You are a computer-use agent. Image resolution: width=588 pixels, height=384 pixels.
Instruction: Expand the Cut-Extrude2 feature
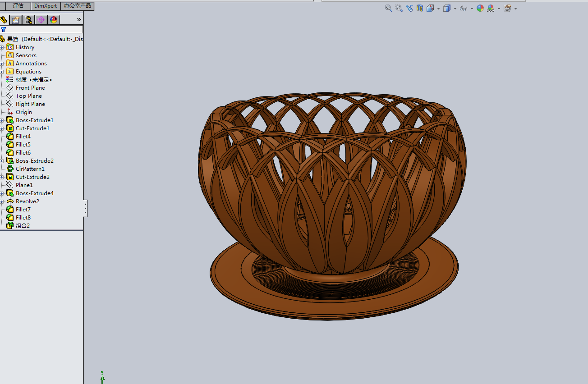(x=2, y=177)
